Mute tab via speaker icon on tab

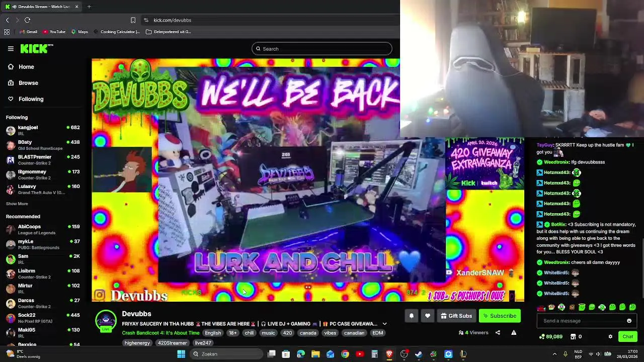click(x=14, y=7)
